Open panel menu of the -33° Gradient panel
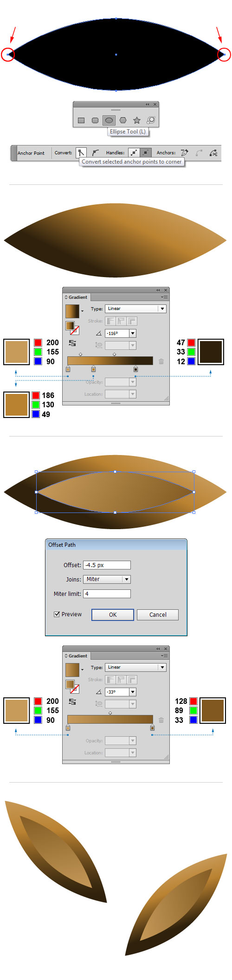The height and width of the screenshot is (980, 232). tap(164, 656)
